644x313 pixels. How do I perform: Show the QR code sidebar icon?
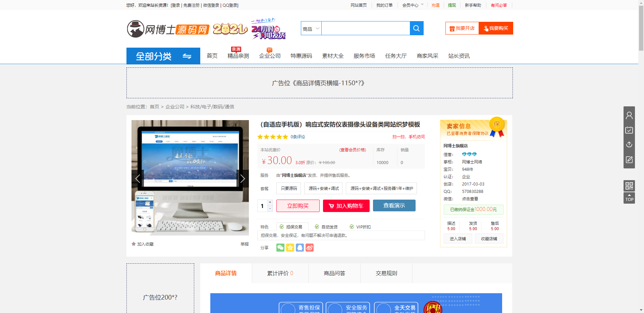tap(629, 186)
